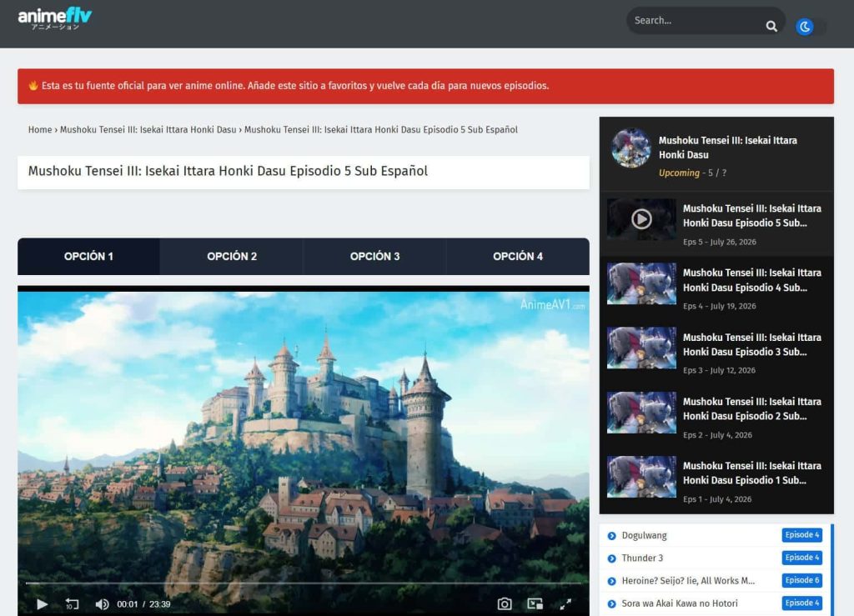This screenshot has height=616, width=854.
Task: Click the Eps 4 - July 19, 2026 date
Action: coord(720,306)
